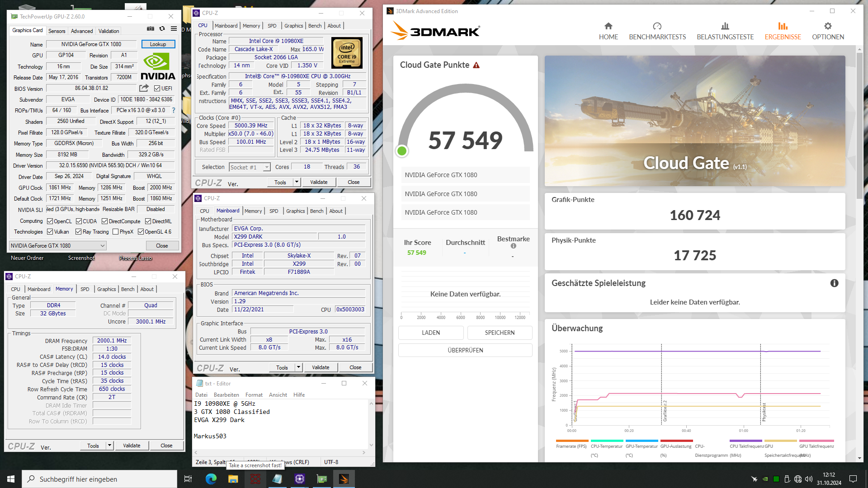Click the Notepad icon in the taskbar

tap(278, 479)
